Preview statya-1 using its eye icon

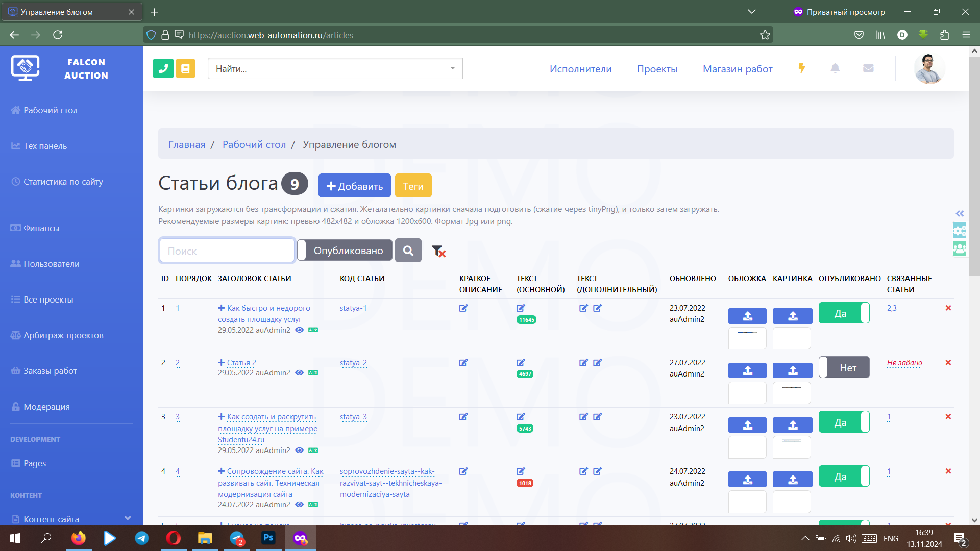pyautogui.click(x=299, y=330)
